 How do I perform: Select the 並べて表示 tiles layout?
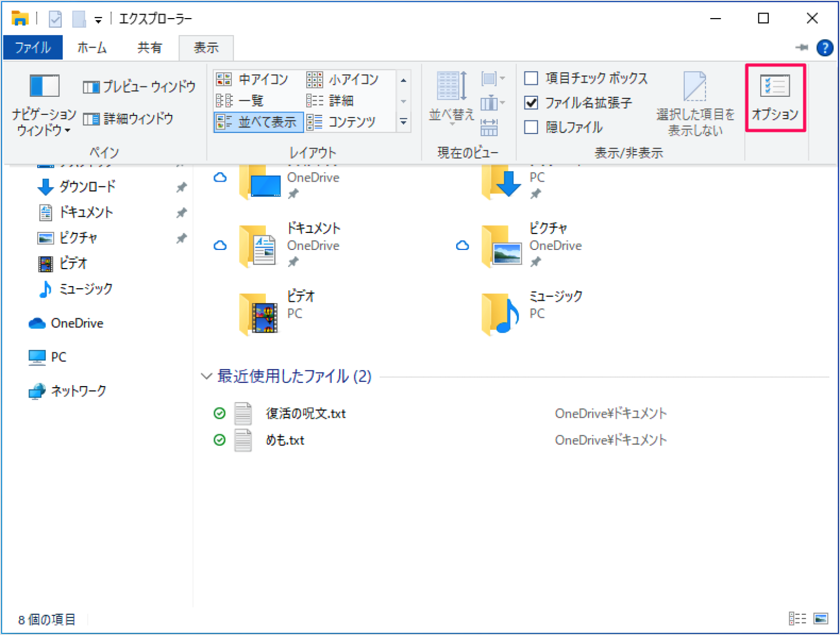point(258,122)
